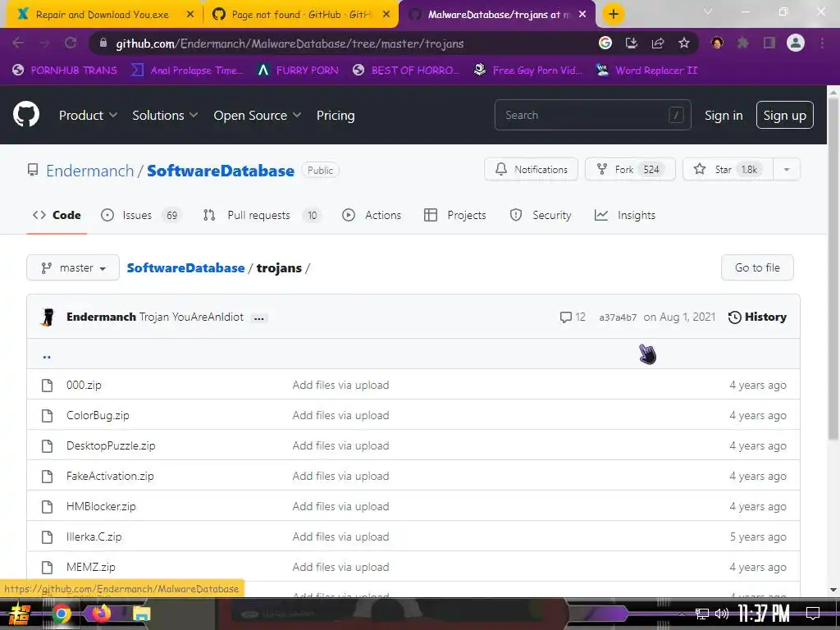Open a new browser tab
840x630 pixels.
click(x=614, y=14)
